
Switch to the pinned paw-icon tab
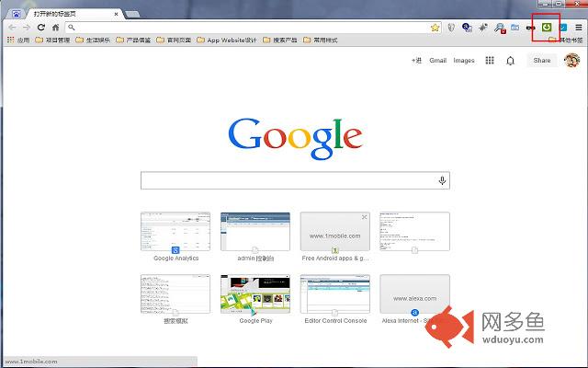(x=17, y=14)
